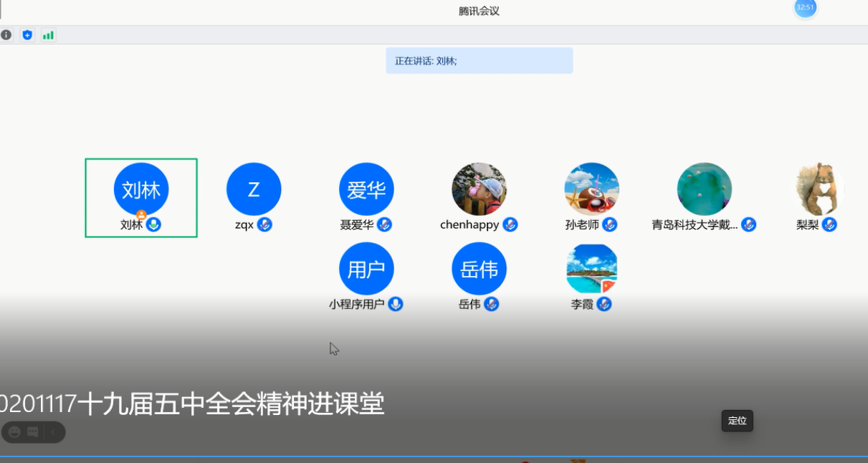The height and width of the screenshot is (463, 868).
Task: Click the microphone icon next to 刘林
Action: tap(153, 224)
